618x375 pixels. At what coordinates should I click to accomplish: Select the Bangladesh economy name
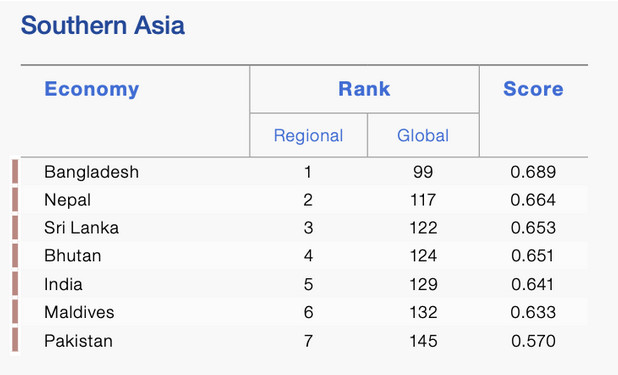pyautogui.click(x=91, y=172)
